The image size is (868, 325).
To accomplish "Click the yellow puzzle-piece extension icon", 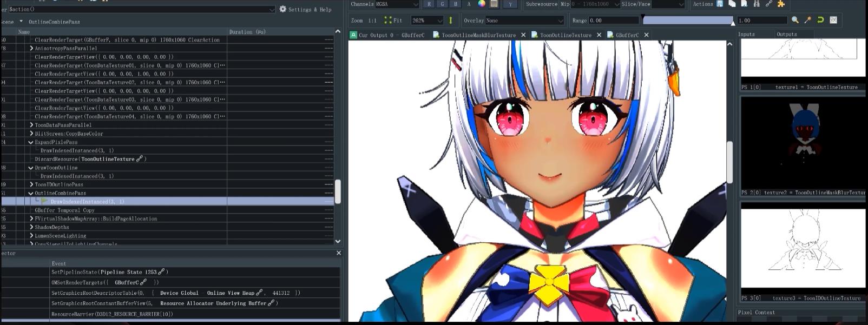I will [781, 4].
